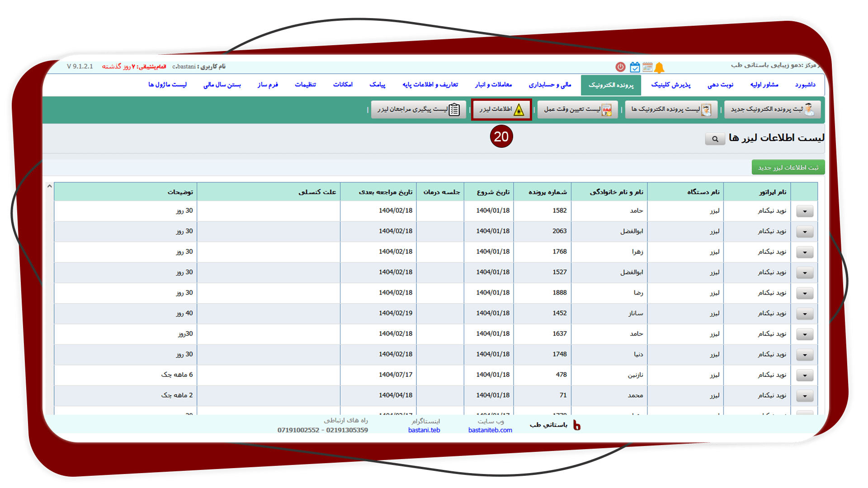
Task: Select the 40 روز description cell
Action: click(x=126, y=313)
